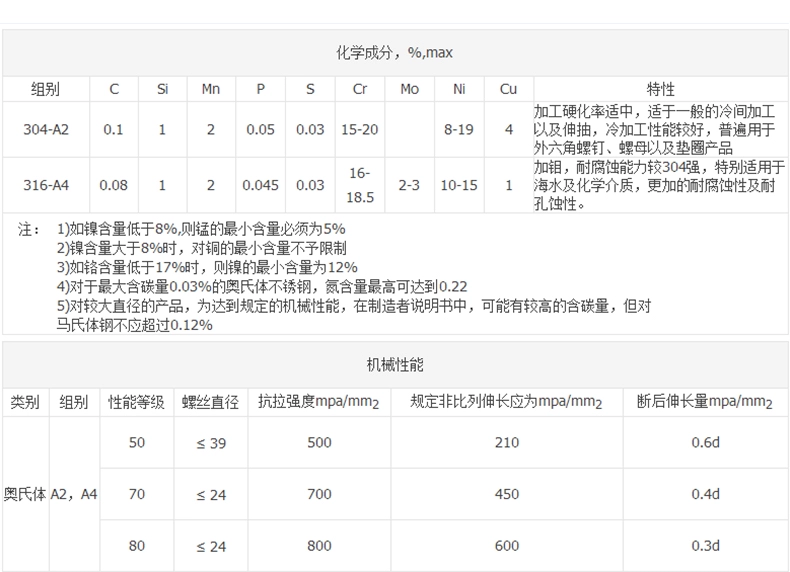Click the 0.08 carbon value for 316-A4
The width and height of the screenshot is (790, 572).
113,185
